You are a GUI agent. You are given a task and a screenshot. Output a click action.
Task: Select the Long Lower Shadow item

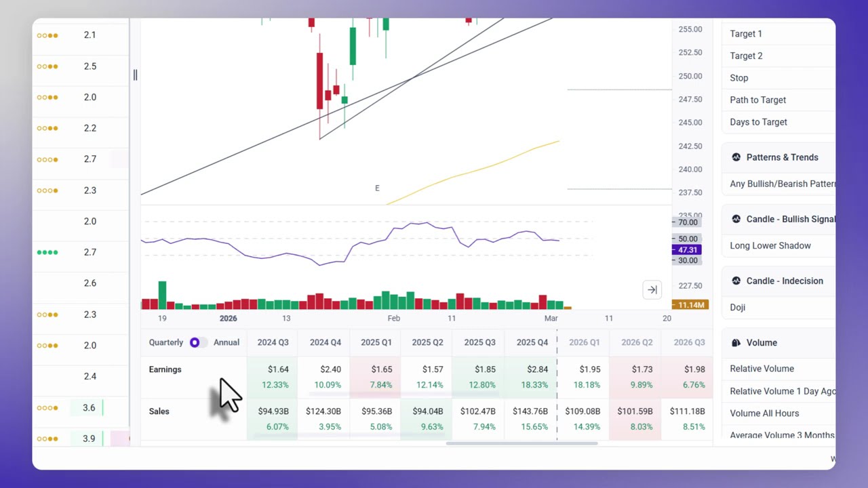[x=770, y=245]
